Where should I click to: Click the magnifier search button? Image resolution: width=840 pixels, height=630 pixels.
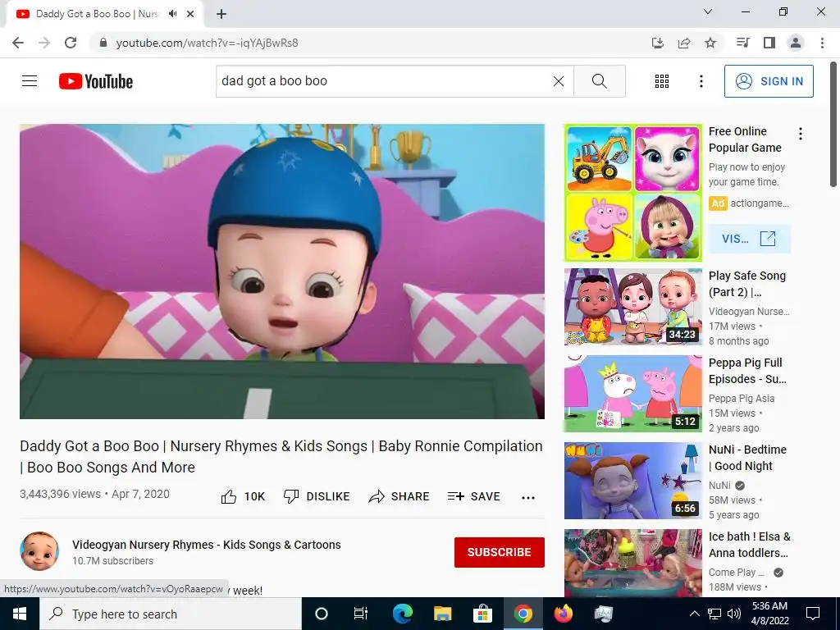(x=600, y=81)
